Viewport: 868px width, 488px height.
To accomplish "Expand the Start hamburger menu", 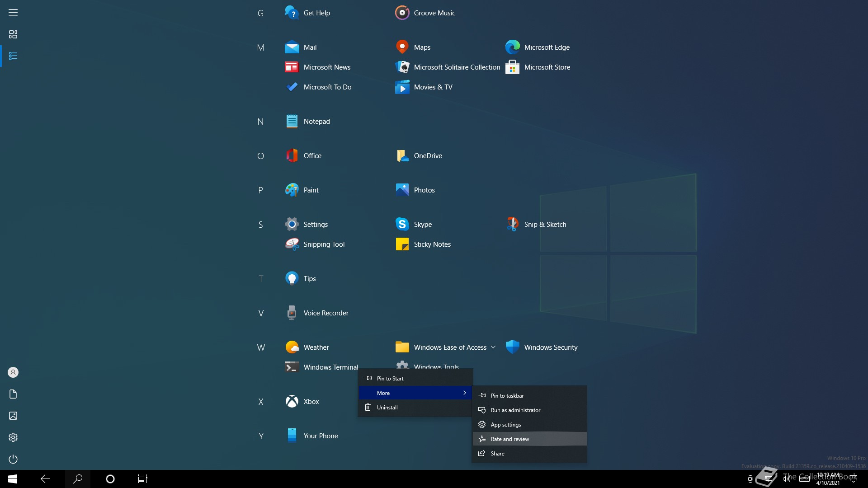I will (13, 13).
